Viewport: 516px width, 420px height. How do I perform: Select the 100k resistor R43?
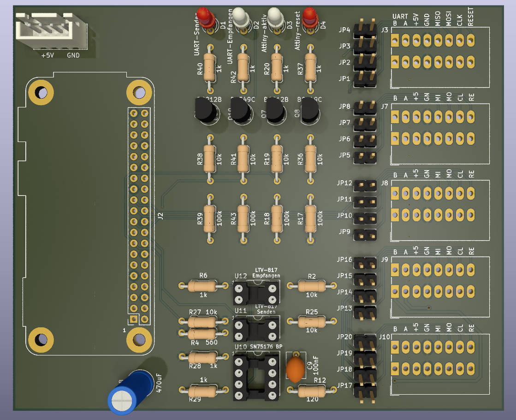tap(243, 219)
